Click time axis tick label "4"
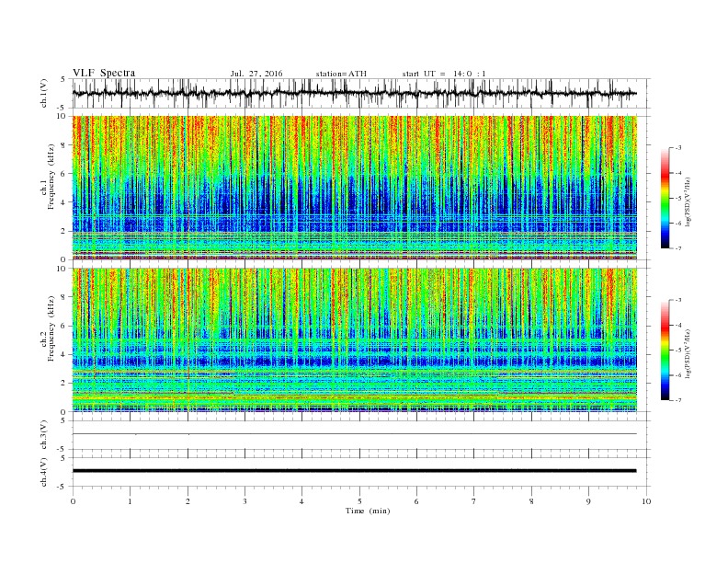 point(302,501)
